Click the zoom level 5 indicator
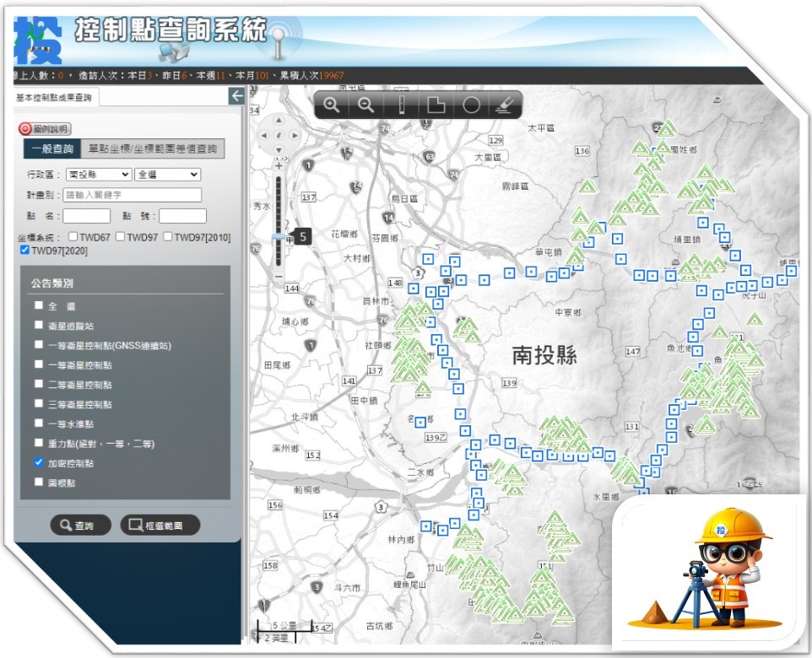Image resolution: width=812 pixels, height=658 pixels. click(303, 237)
